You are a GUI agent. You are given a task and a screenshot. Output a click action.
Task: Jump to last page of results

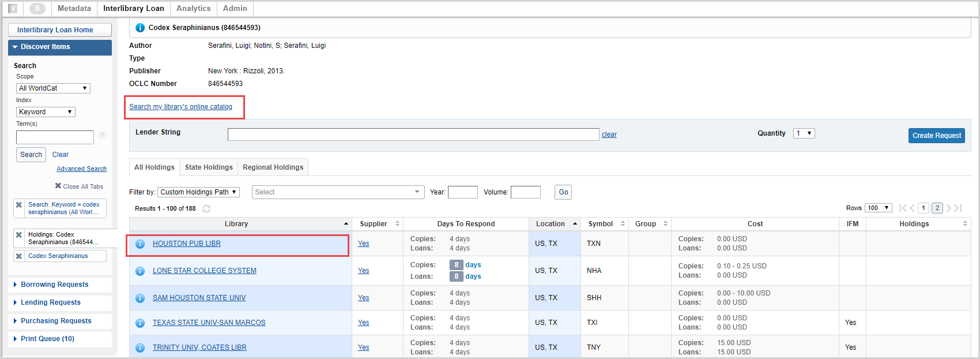tap(958, 208)
